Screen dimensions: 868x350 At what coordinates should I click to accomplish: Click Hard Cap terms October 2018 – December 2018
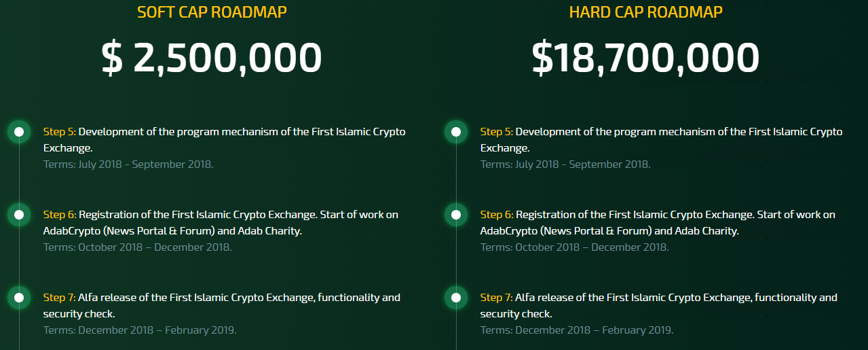pyautogui.click(x=574, y=247)
